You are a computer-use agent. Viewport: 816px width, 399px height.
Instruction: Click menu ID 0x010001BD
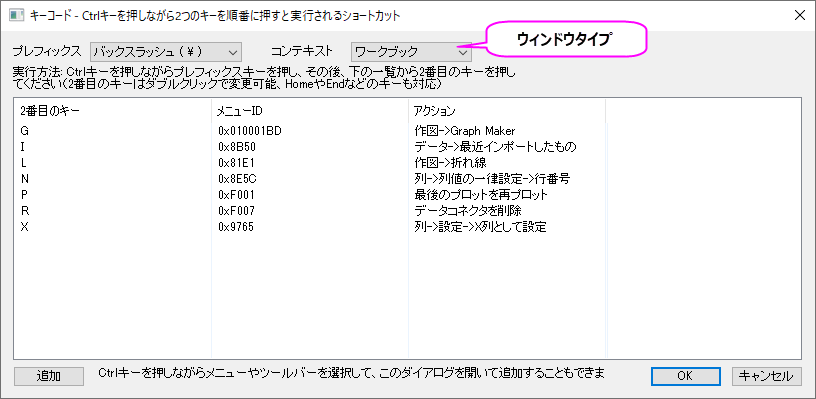tap(250, 131)
